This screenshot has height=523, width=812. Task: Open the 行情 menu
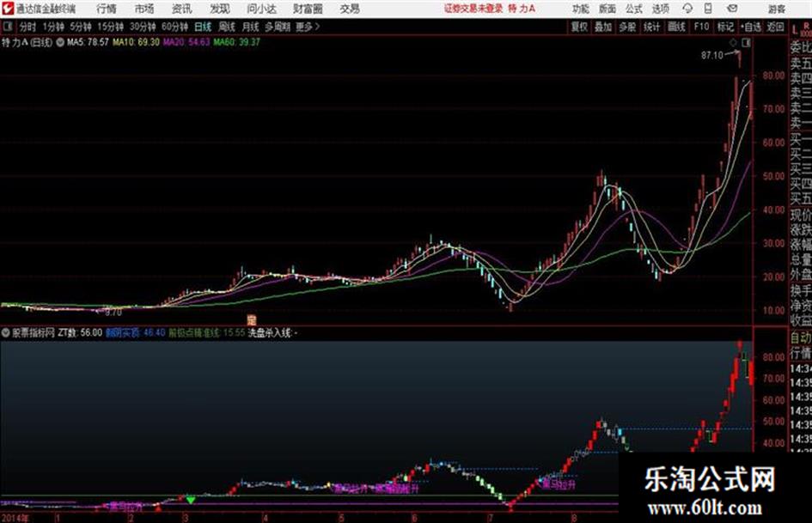[x=107, y=9]
